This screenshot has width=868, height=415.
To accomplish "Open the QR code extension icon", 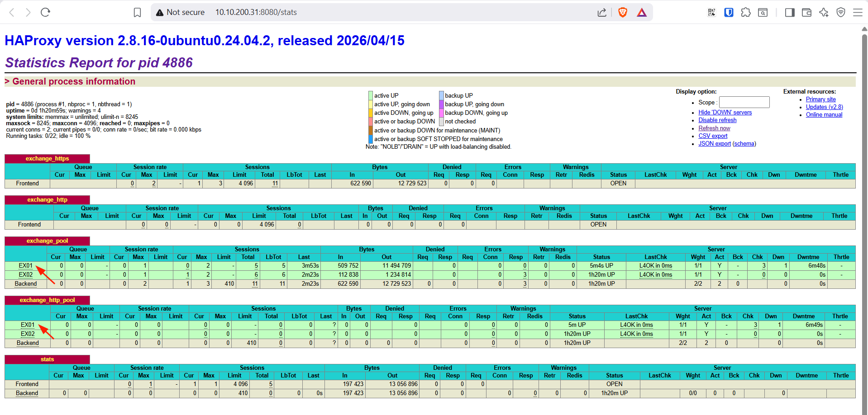I will [711, 12].
